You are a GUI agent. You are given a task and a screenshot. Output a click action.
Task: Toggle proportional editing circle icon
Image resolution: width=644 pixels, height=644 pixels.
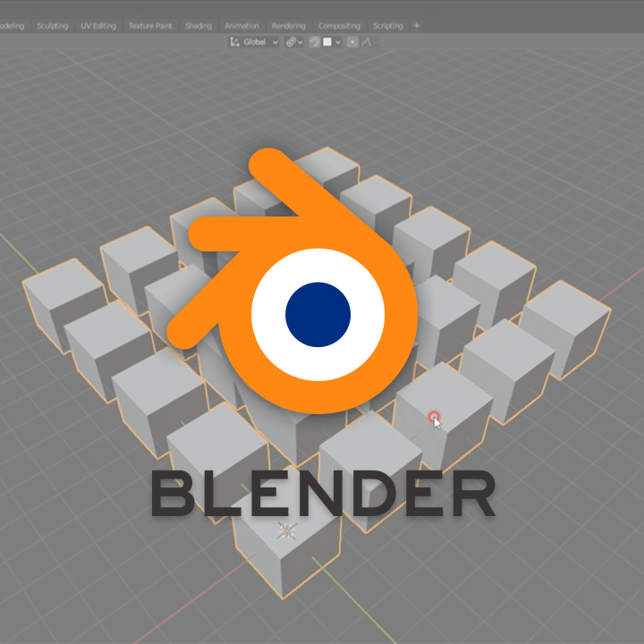pyautogui.click(x=352, y=42)
